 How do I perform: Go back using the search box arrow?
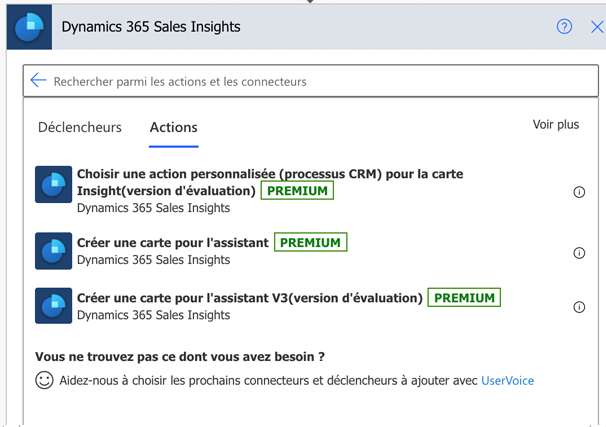pyautogui.click(x=38, y=80)
